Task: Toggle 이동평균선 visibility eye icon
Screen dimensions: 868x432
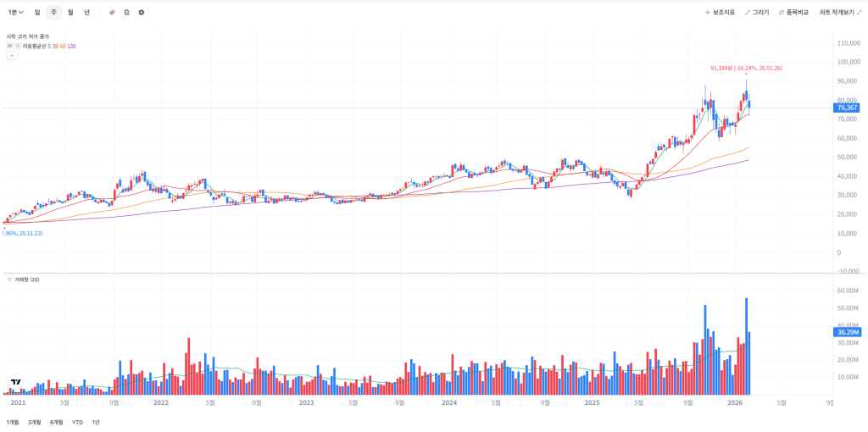Action: pos(9,46)
